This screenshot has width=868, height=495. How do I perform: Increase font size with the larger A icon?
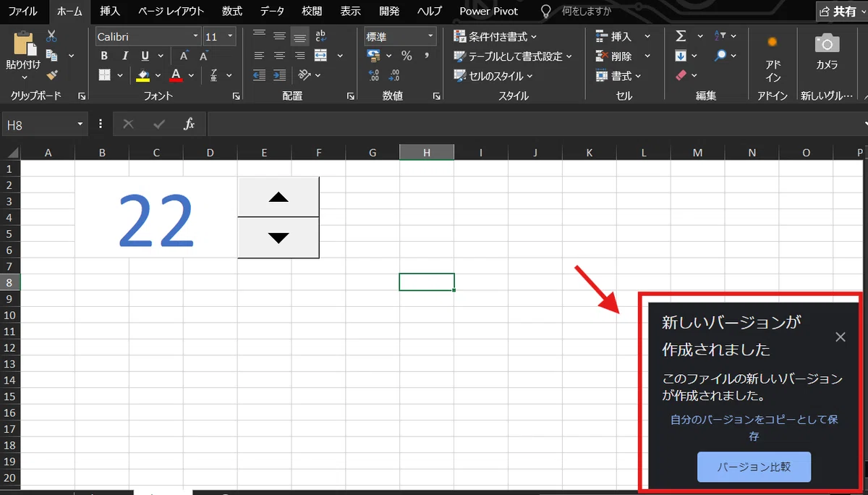click(184, 56)
